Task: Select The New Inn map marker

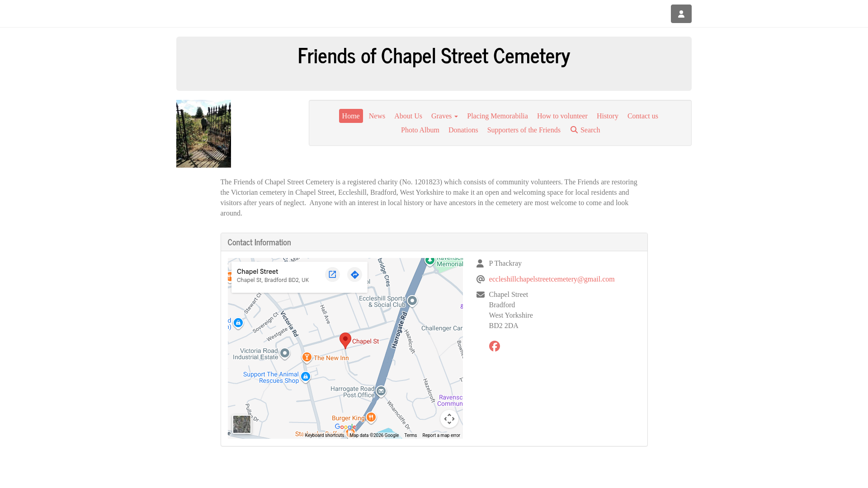Action: pos(307,358)
